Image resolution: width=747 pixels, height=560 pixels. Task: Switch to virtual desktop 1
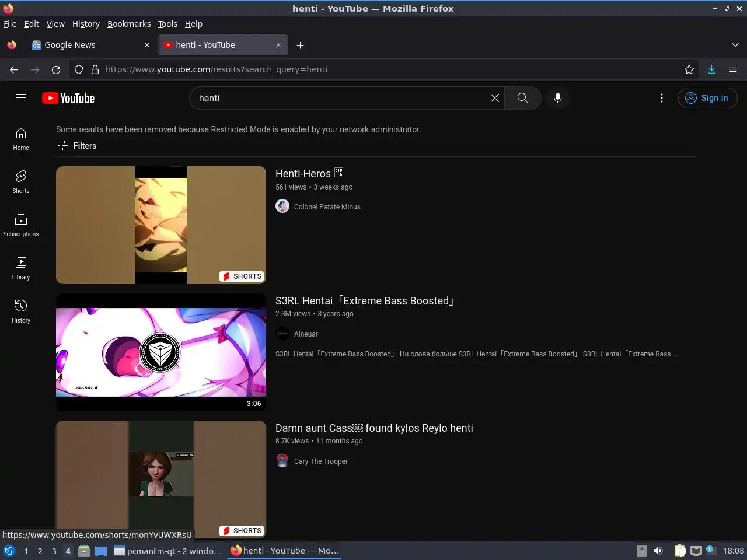(26, 551)
